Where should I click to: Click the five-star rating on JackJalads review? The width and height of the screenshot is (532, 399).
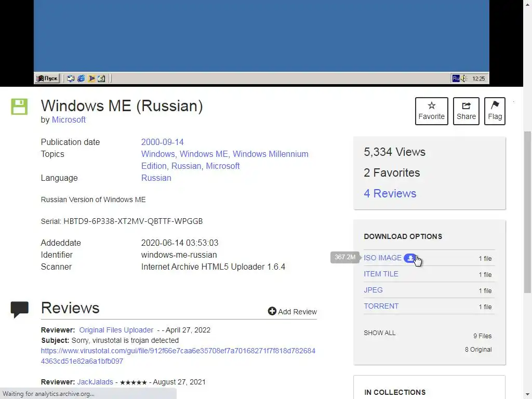pos(134,382)
